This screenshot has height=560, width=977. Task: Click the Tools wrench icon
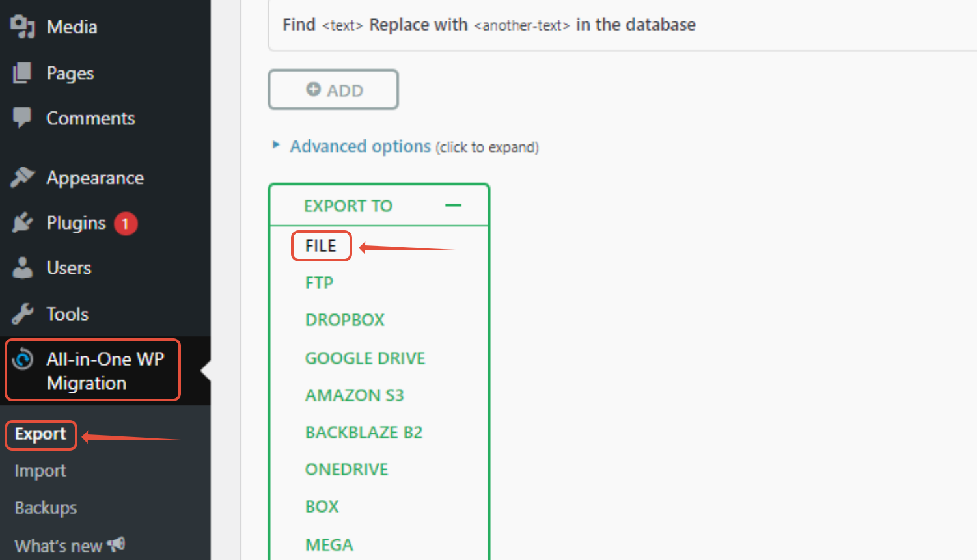click(x=22, y=313)
